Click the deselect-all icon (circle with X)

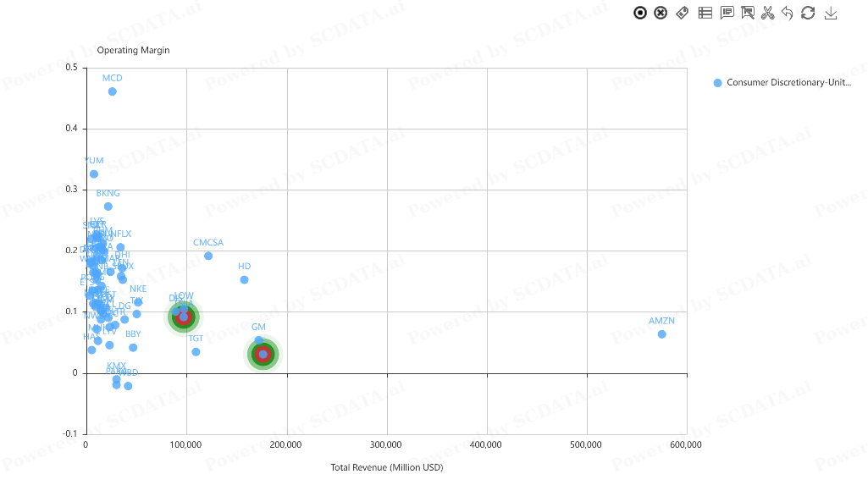click(x=661, y=13)
